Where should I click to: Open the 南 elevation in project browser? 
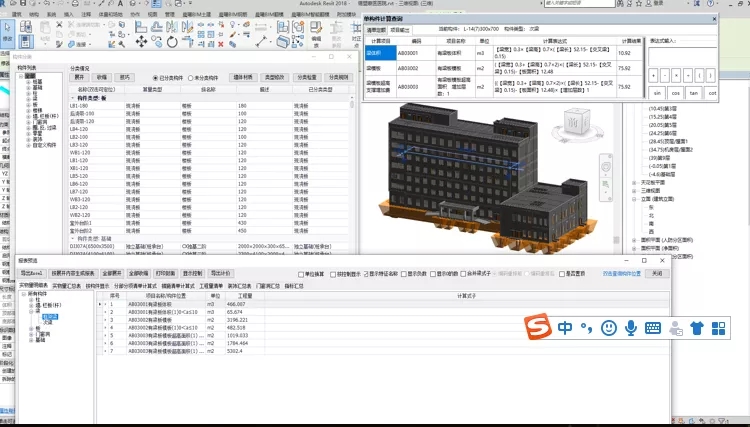[651, 224]
